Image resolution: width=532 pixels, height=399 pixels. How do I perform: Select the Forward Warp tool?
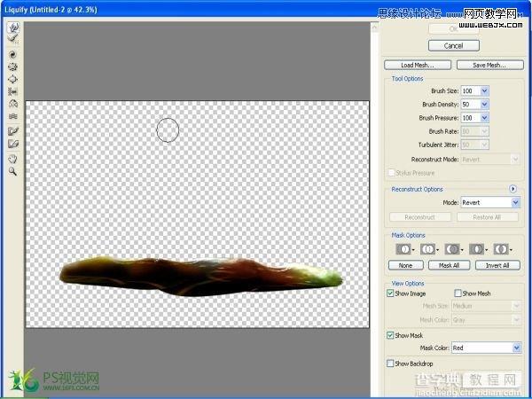coord(13,27)
